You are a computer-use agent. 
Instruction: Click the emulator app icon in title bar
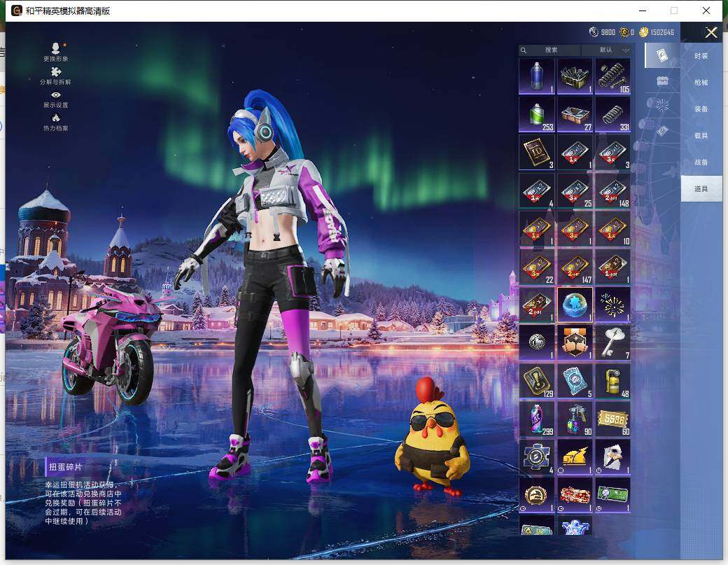(17, 11)
